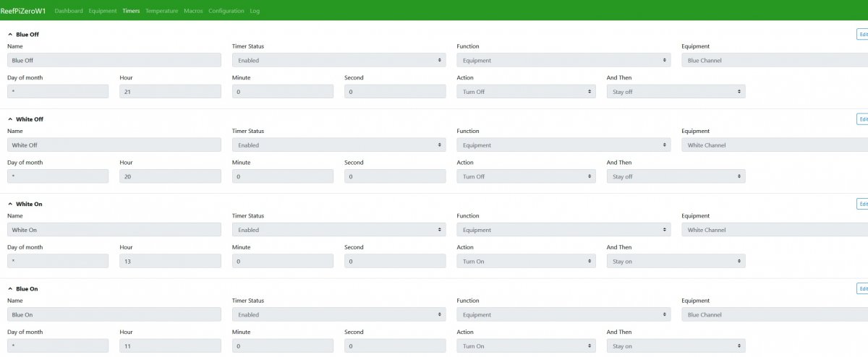Open And Then dropdown for Blue On
Image resolution: width=868 pixels, height=357 pixels.
676,346
